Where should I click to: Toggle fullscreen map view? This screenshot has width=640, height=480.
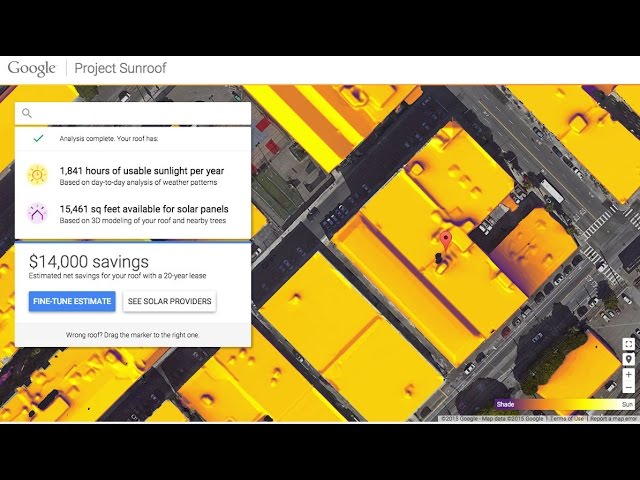point(629,344)
